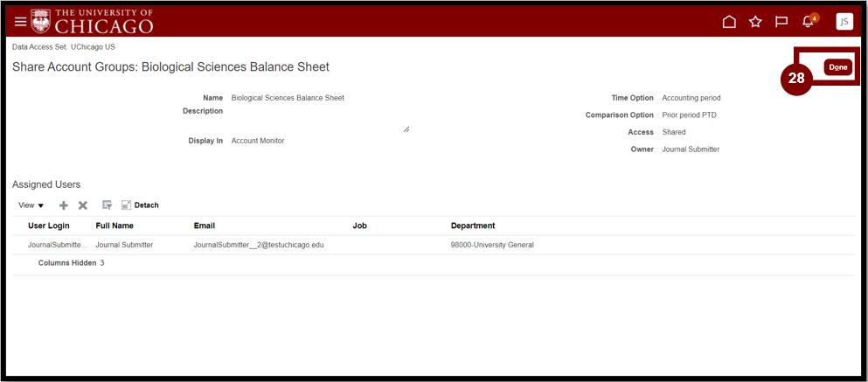The height and width of the screenshot is (382, 868).
Task: Click the Prior period PTD comparison value
Action: [x=690, y=115]
